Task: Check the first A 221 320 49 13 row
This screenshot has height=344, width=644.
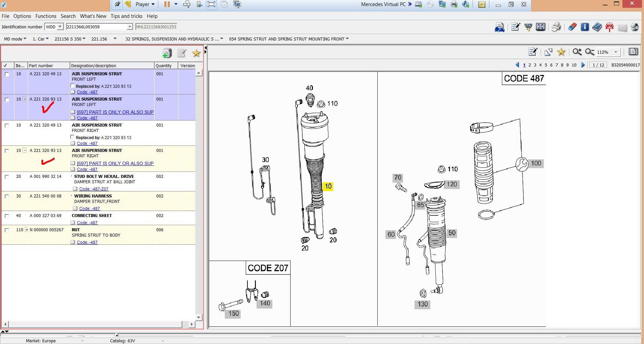Action: tap(7, 74)
